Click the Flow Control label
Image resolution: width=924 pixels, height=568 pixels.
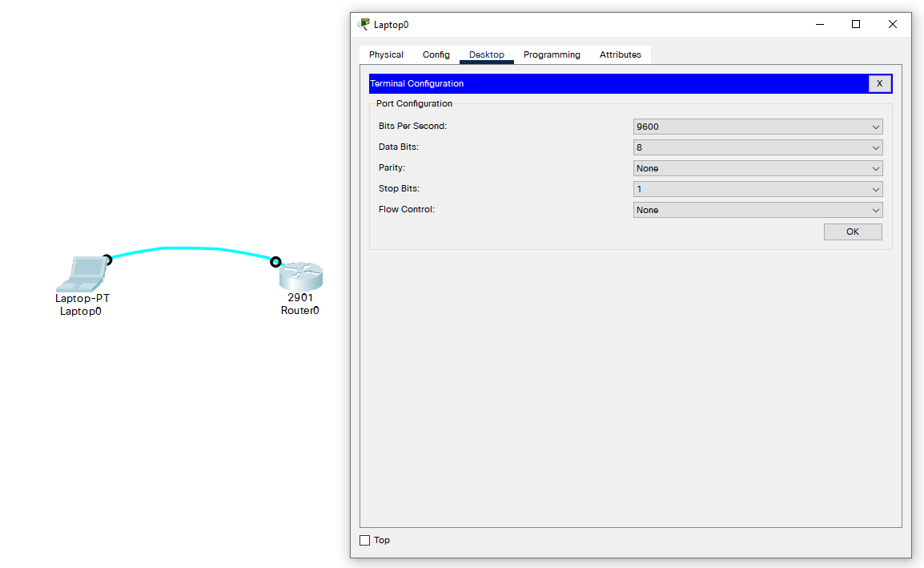(x=407, y=209)
